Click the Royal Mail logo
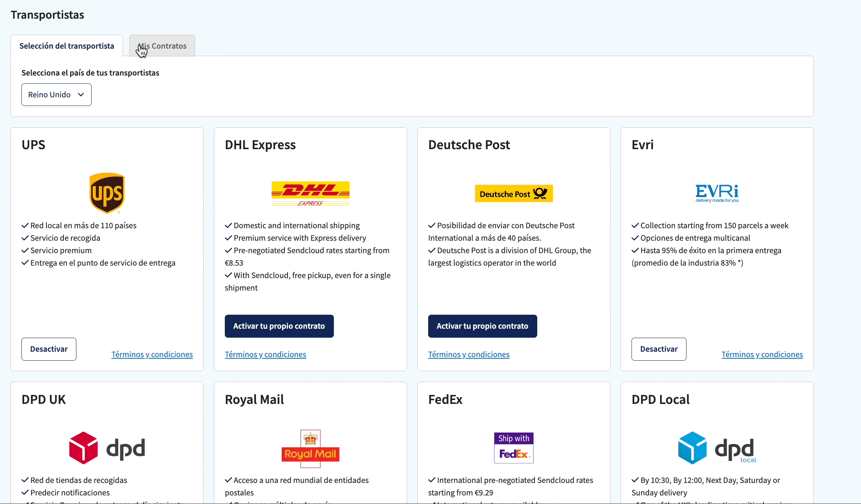Image resolution: width=861 pixels, height=504 pixels. point(311,448)
